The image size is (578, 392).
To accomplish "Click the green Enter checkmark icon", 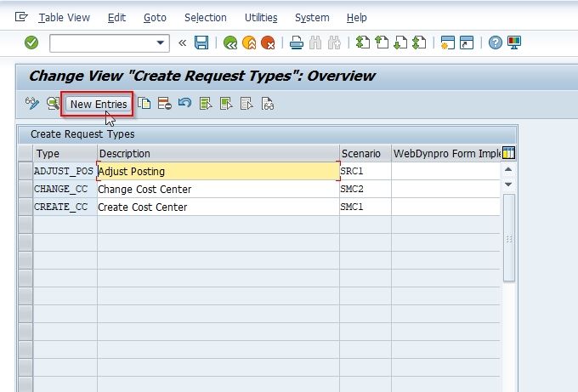I will coord(31,43).
